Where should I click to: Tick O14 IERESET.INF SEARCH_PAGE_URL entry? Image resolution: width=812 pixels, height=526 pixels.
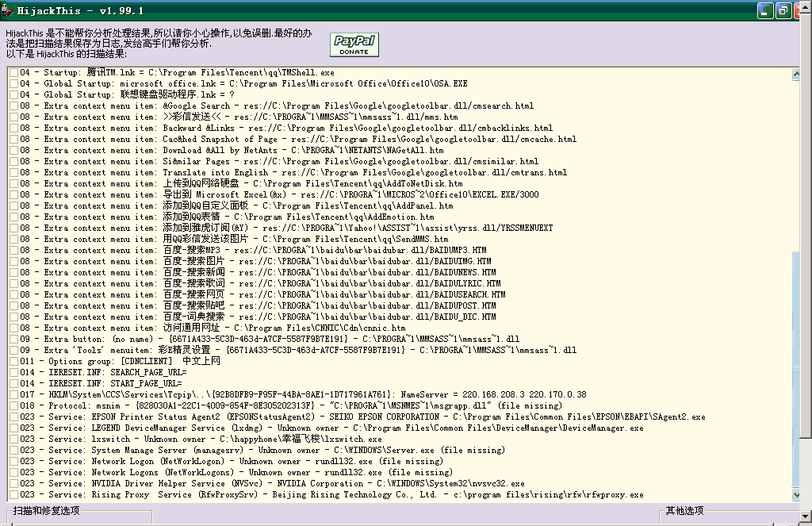(x=14, y=373)
